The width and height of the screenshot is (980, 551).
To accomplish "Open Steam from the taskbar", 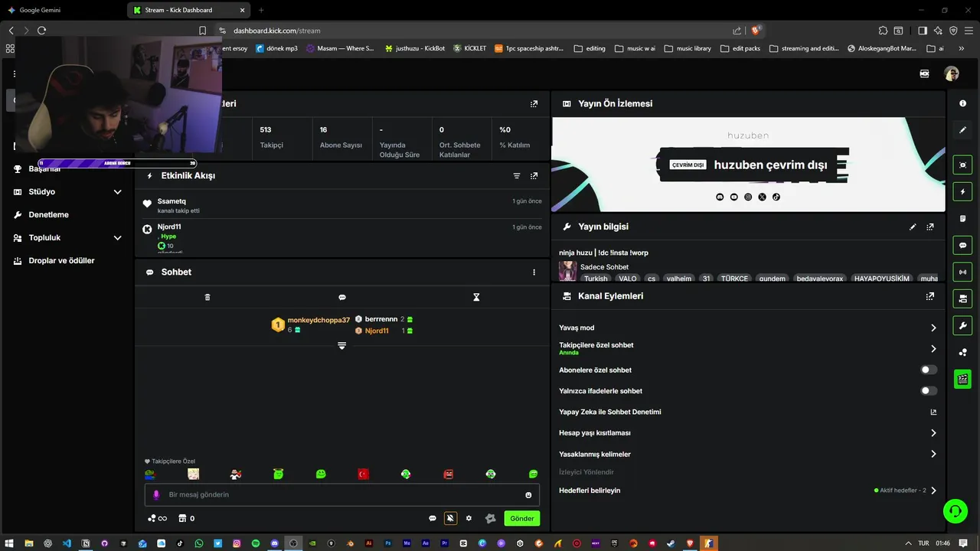I will [671, 543].
